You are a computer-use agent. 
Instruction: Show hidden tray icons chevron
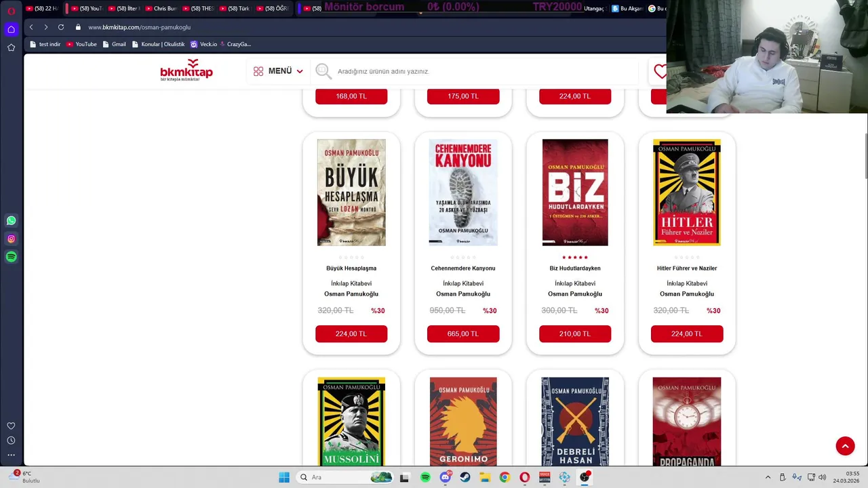(768, 477)
